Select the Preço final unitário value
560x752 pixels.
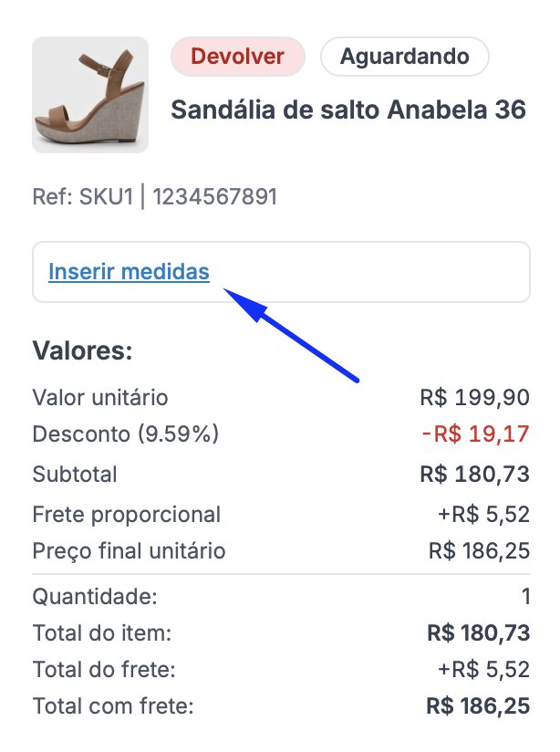[479, 551]
